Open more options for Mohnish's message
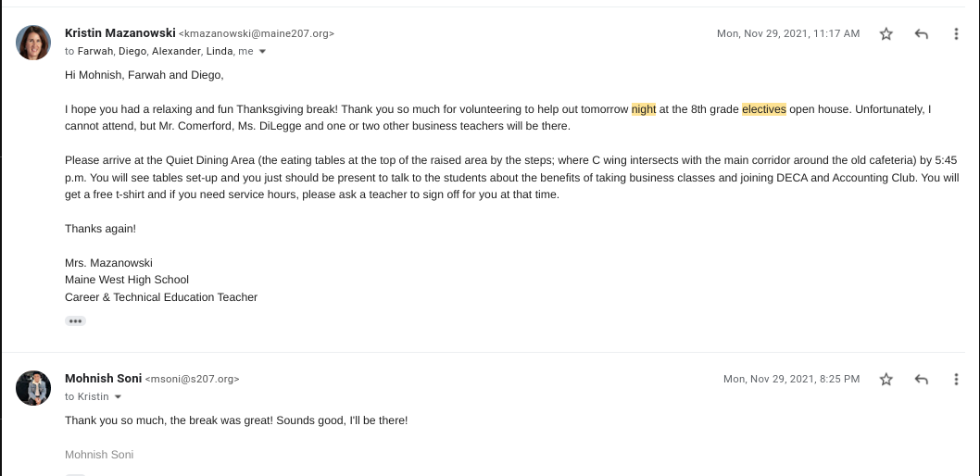Screen dimensions: 980x476 click(x=956, y=379)
